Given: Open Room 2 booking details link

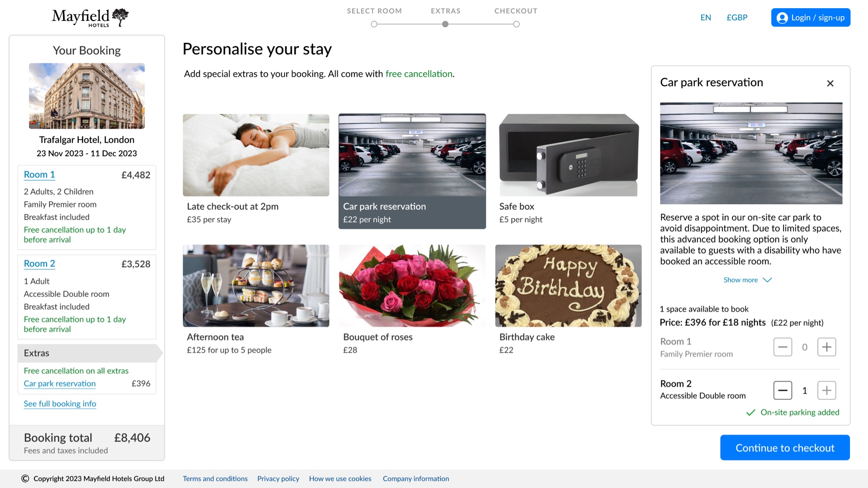Looking at the screenshot, I should pyautogui.click(x=39, y=264).
